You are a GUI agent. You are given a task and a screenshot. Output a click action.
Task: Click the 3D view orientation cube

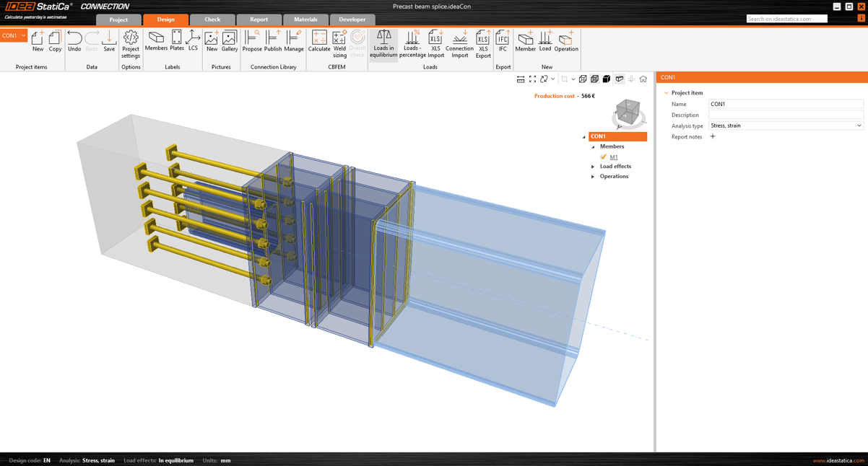coord(627,113)
